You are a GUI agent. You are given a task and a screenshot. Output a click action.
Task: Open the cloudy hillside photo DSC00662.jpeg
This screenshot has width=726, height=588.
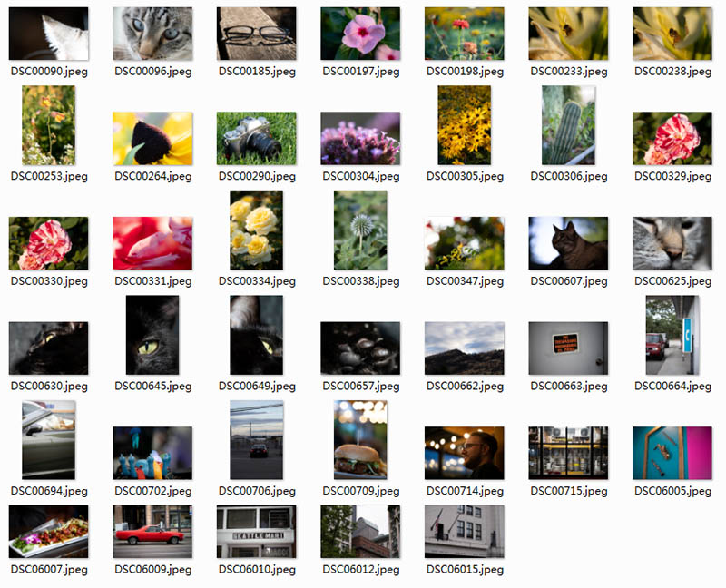click(x=464, y=348)
